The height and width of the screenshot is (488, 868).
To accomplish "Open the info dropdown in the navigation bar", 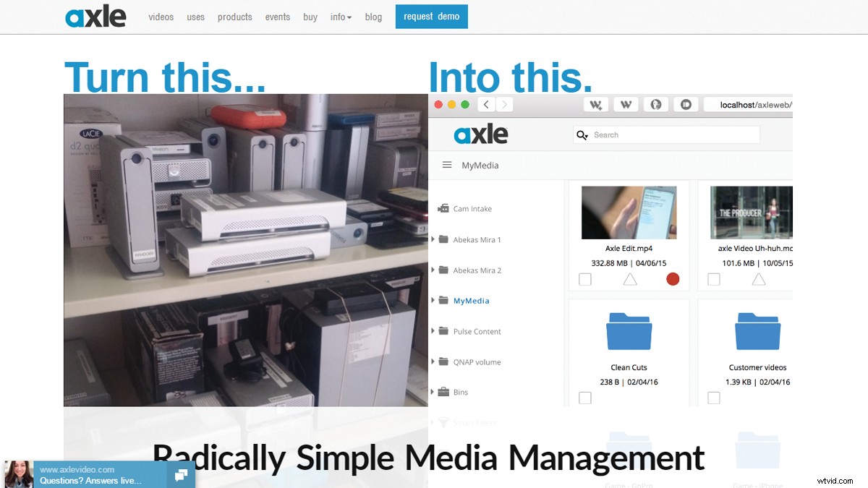I will point(340,17).
